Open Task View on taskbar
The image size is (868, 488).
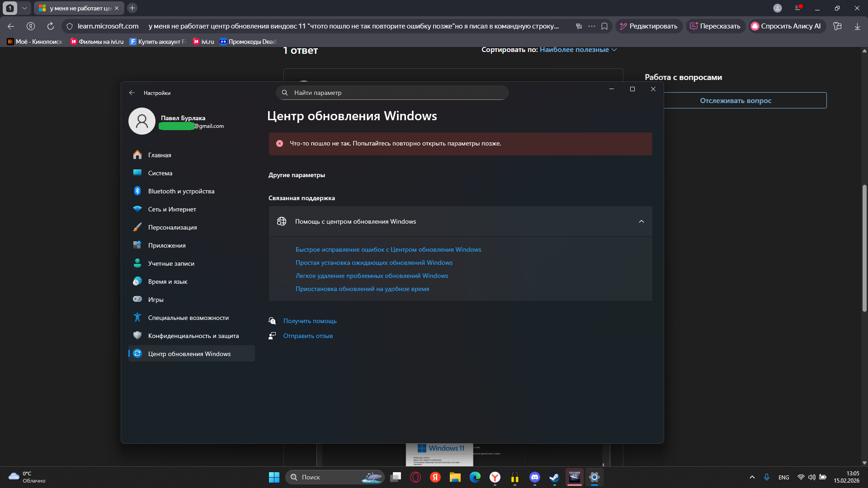click(x=396, y=477)
